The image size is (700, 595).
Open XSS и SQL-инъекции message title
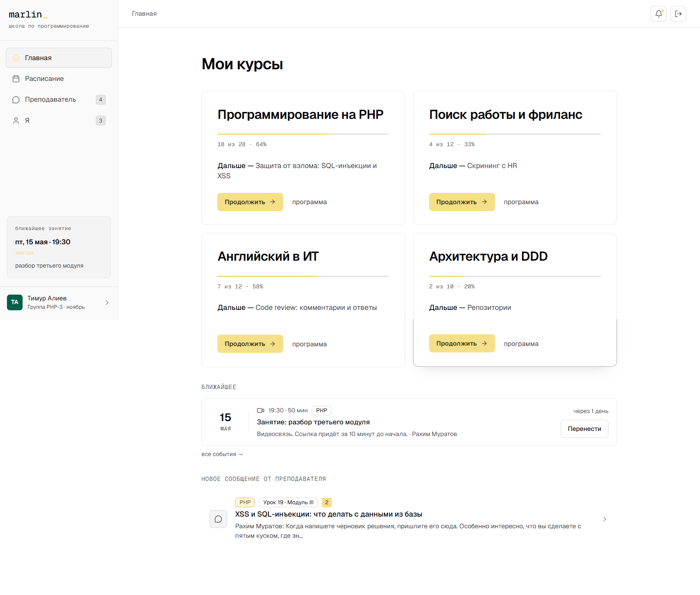tap(328, 514)
